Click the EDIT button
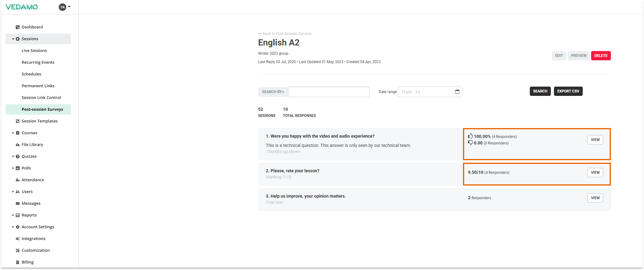644x270 pixels. pos(559,56)
